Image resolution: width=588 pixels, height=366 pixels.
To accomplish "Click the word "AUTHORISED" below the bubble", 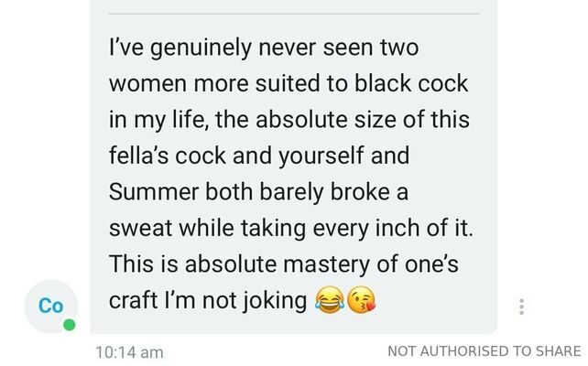I will point(464,351).
